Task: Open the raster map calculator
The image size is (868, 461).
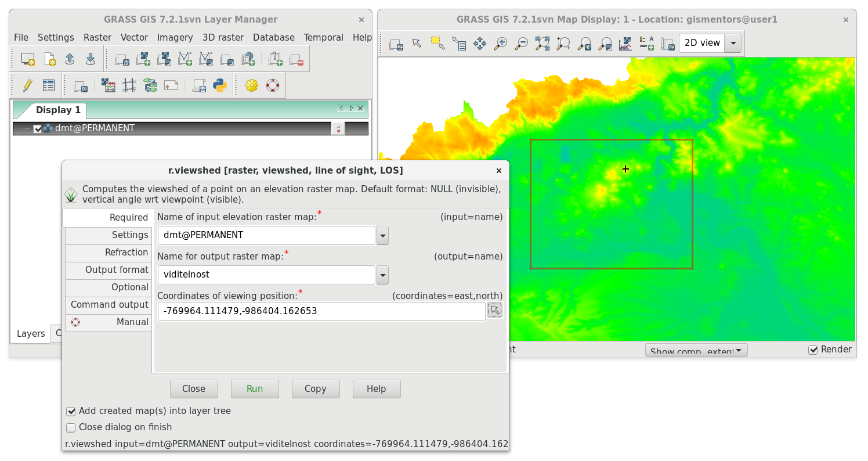Action: click(x=108, y=86)
